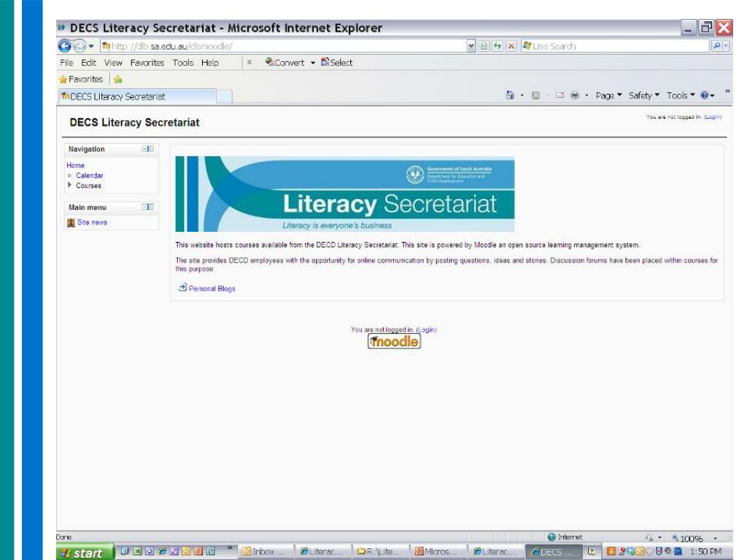Click the Convert toolbar button
The image size is (747, 560).
[x=285, y=63]
